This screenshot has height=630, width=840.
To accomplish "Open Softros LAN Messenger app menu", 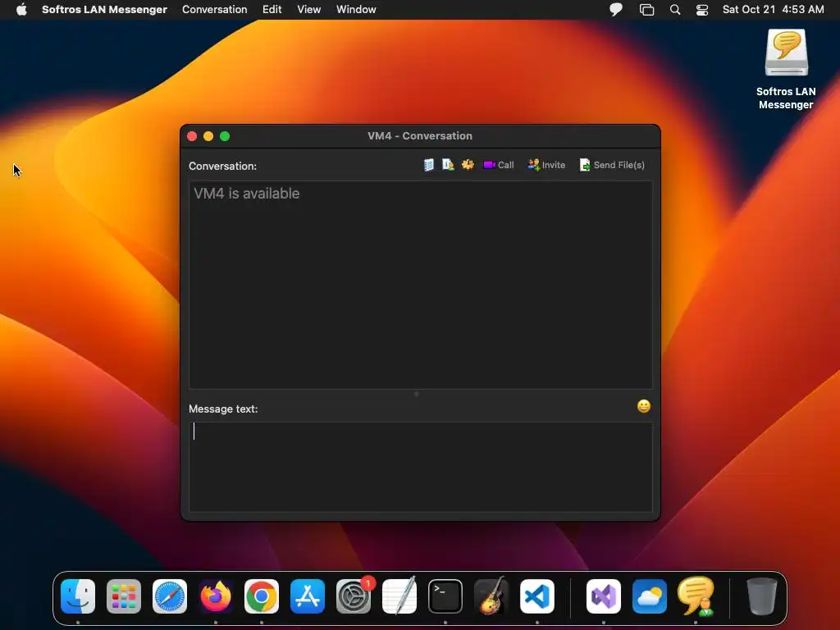I will click(x=104, y=10).
